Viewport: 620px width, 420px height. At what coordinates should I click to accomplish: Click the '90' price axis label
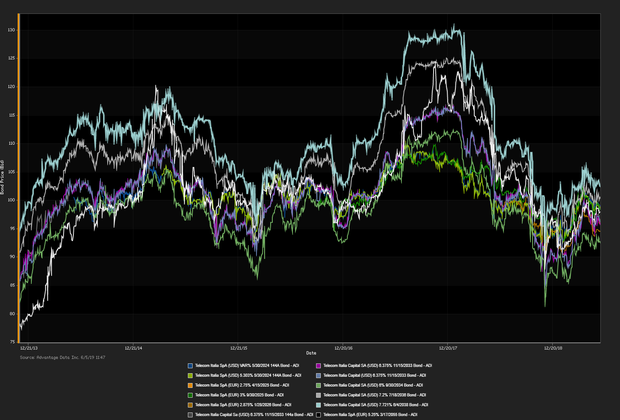[12, 257]
